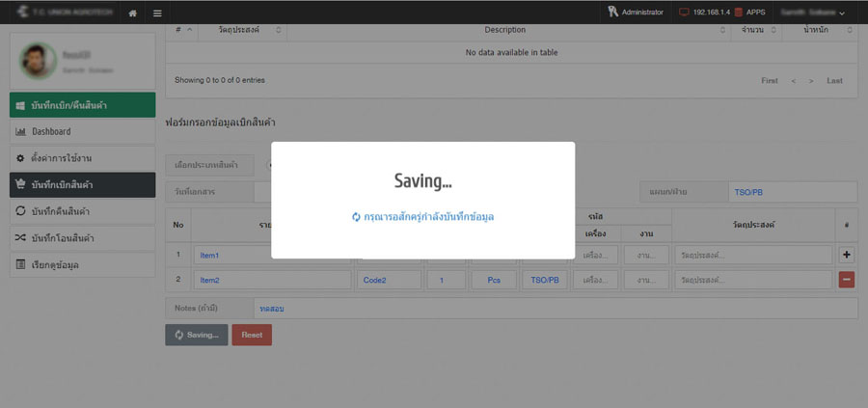Click the Item1 input field
The width and height of the screenshot is (868, 408).
click(x=272, y=256)
